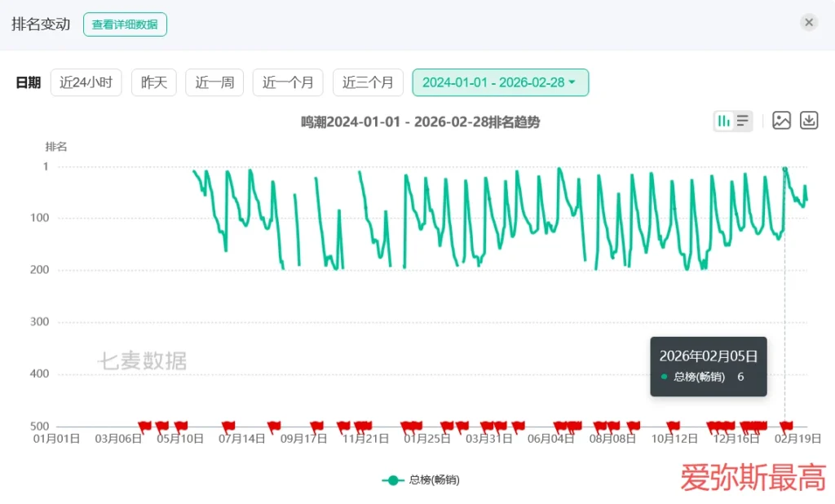This screenshot has width=835, height=504.
Task: Click the download data icon
Action: 808,121
